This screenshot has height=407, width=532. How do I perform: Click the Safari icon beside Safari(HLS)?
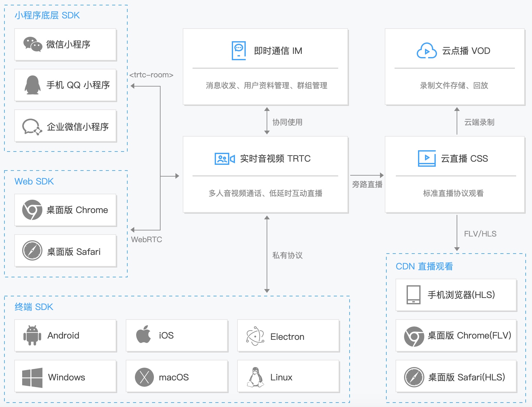414,377
